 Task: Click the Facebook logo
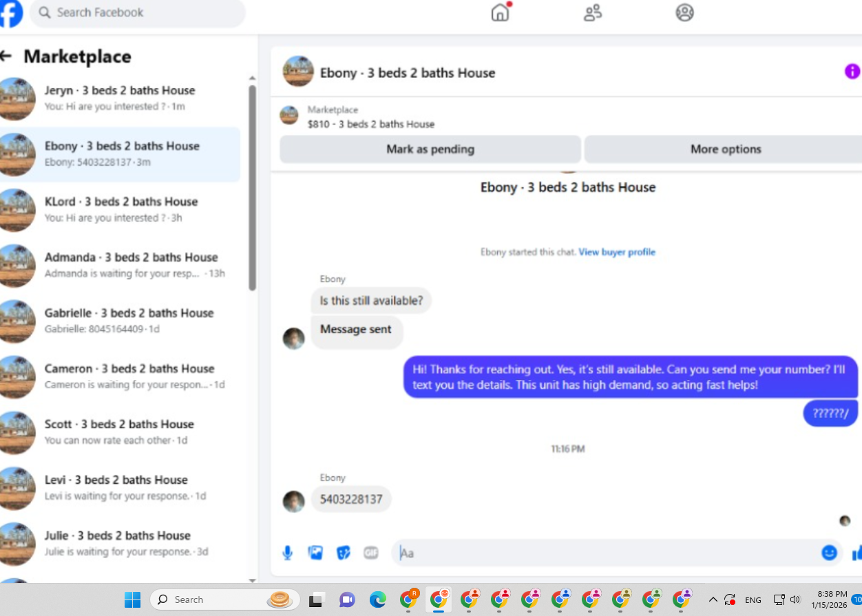pyautogui.click(x=10, y=13)
